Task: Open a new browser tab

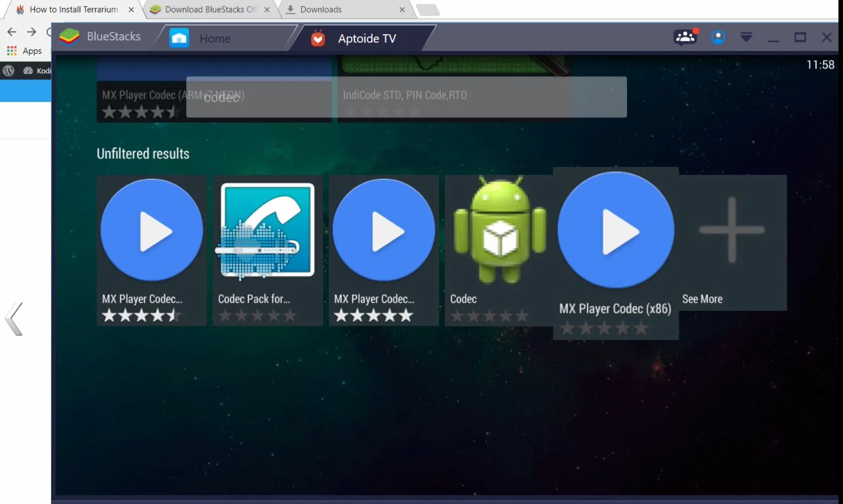Action: [x=428, y=10]
